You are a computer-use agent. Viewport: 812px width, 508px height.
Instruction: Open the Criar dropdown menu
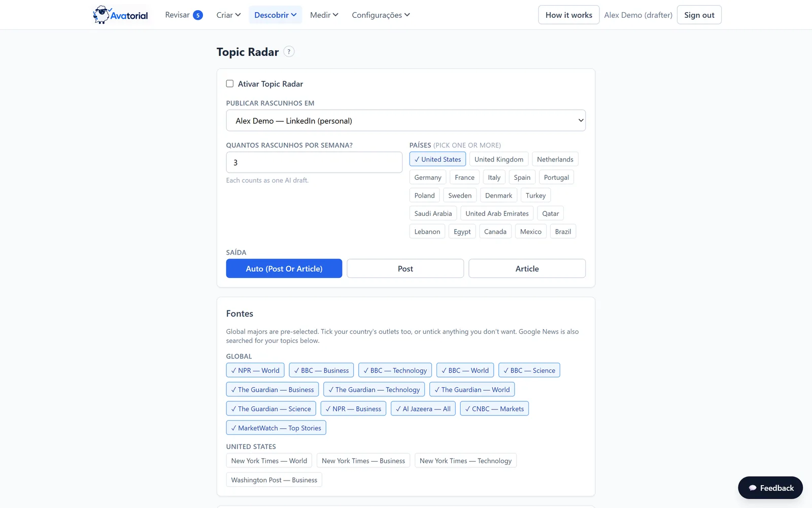228,15
